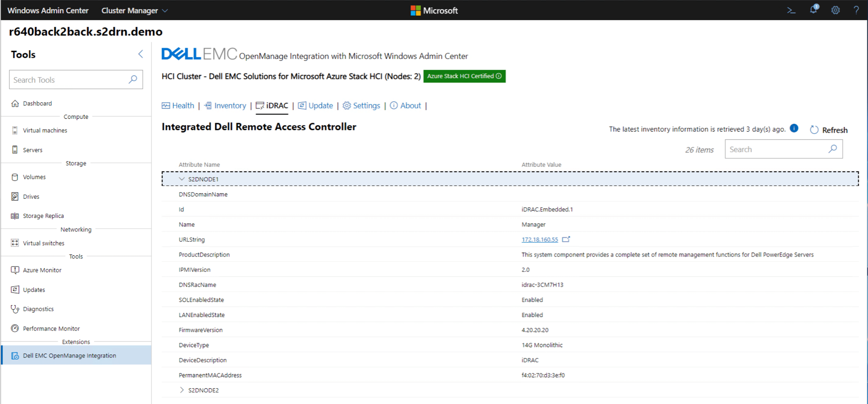Open the PowerShell console icon
The height and width of the screenshot is (404, 868).
[x=791, y=10]
